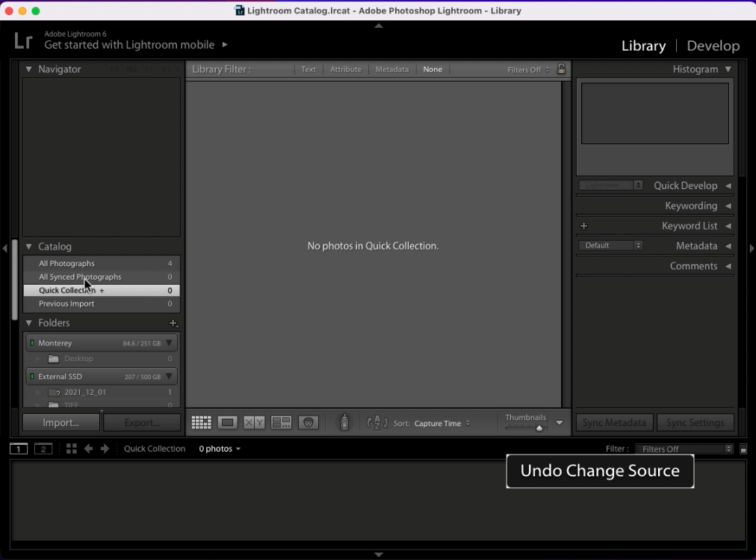Switch to the Develop module

(x=713, y=46)
